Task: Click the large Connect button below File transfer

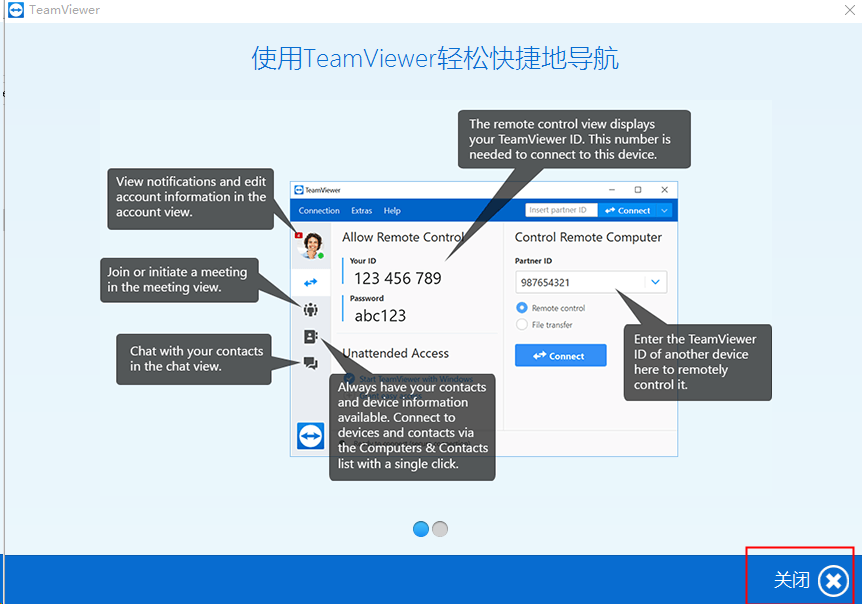Action: point(561,356)
